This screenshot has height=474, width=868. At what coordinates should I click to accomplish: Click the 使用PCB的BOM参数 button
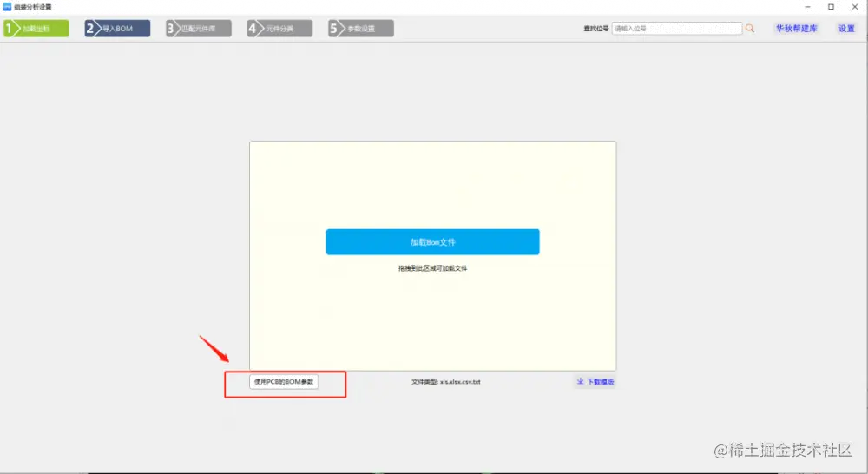[x=284, y=381]
